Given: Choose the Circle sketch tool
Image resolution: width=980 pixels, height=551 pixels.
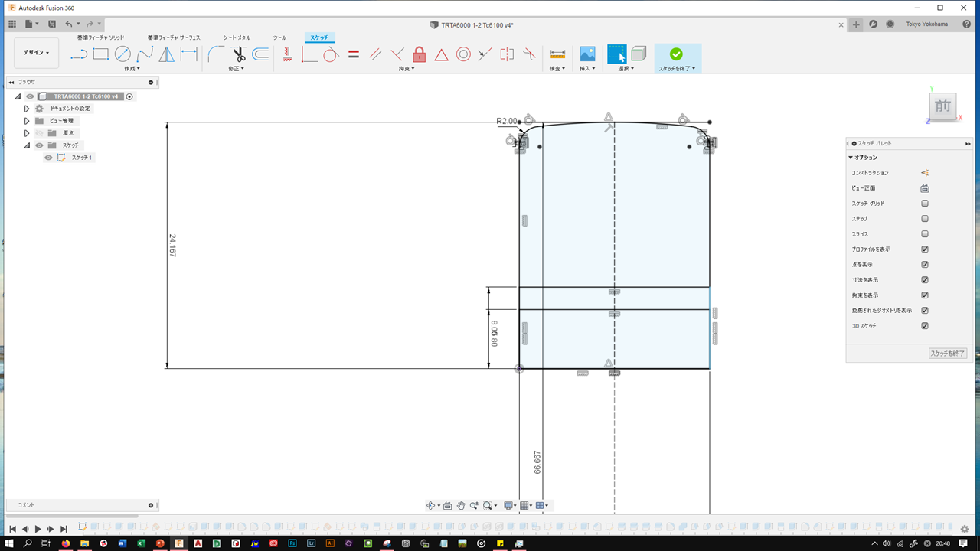Looking at the screenshot, I should pos(122,54).
